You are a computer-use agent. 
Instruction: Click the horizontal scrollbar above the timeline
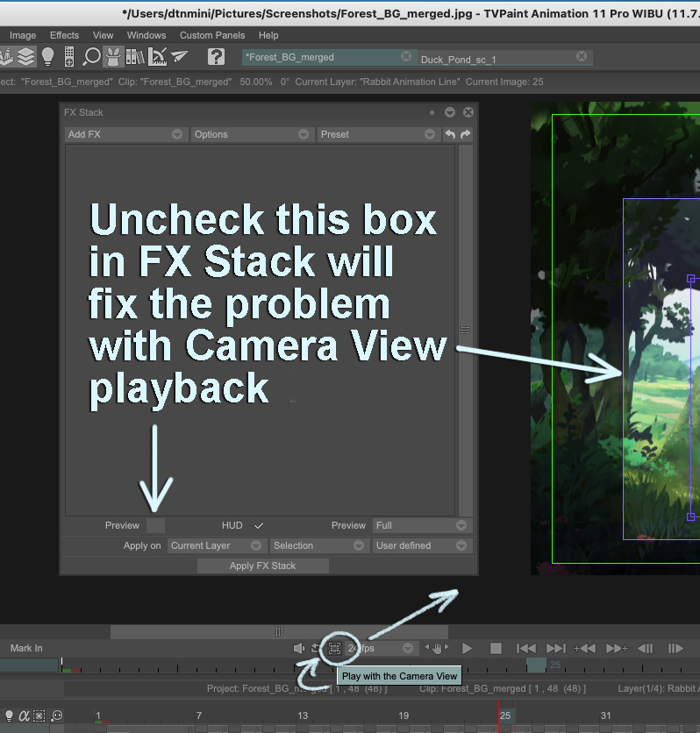(x=279, y=631)
